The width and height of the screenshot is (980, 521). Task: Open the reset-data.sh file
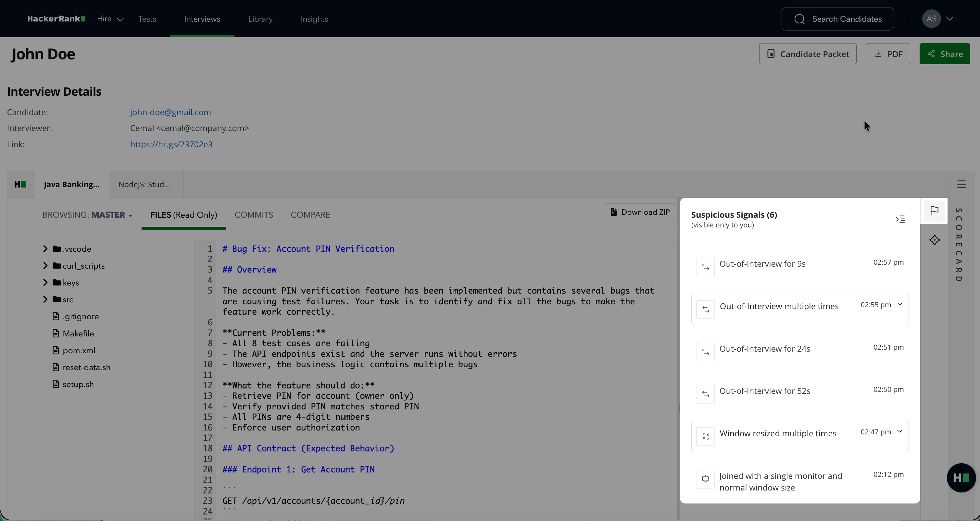(87, 367)
